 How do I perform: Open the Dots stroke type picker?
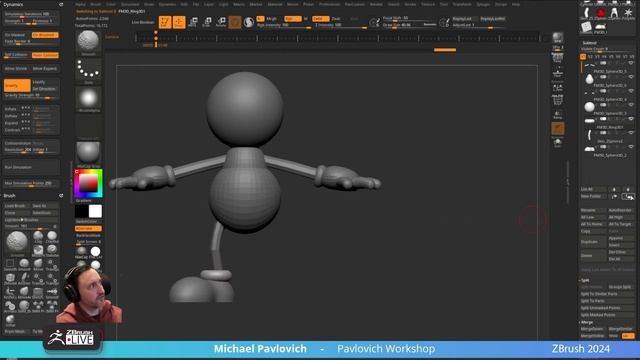coord(88,70)
